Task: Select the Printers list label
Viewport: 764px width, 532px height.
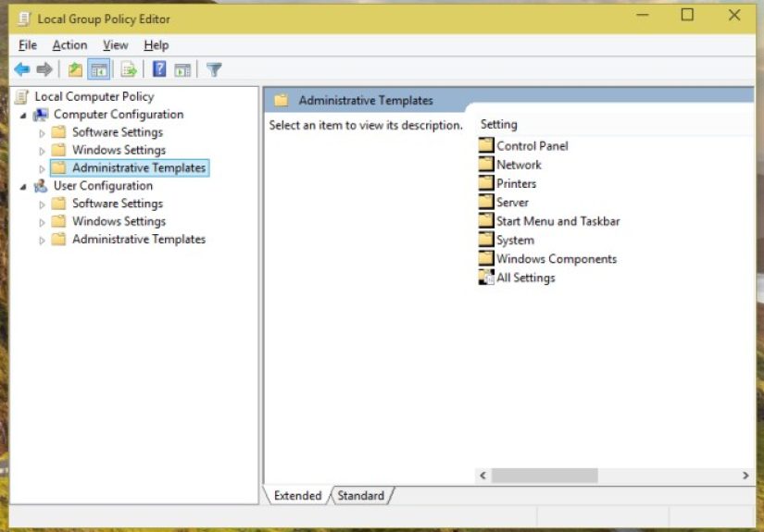Action: click(517, 184)
